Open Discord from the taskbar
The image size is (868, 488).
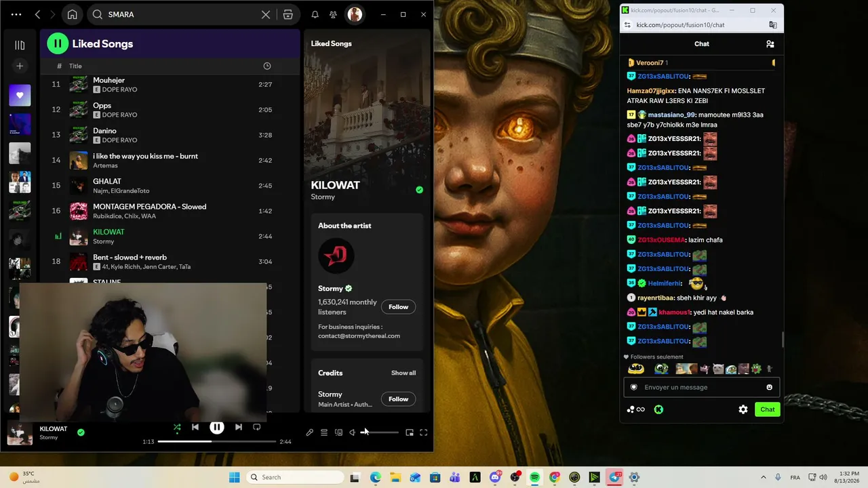[495, 477]
